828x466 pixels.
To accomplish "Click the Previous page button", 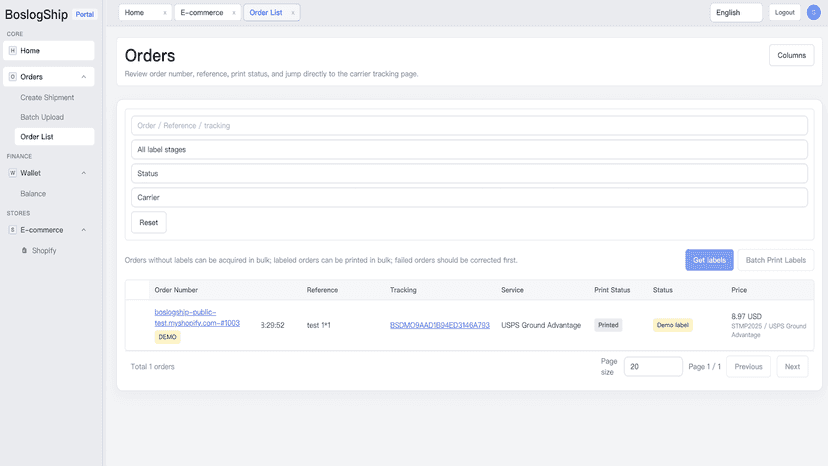I will [x=748, y=367].
